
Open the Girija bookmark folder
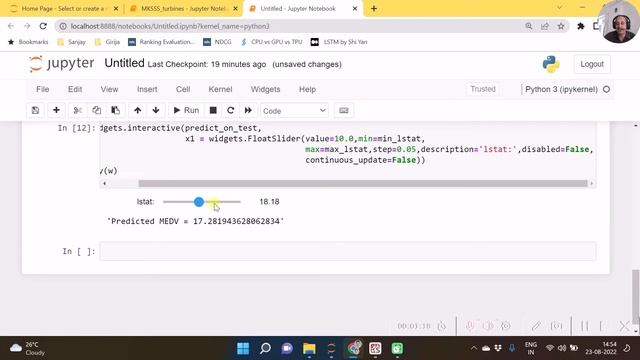pyautogui.click(x=107, y=42)
